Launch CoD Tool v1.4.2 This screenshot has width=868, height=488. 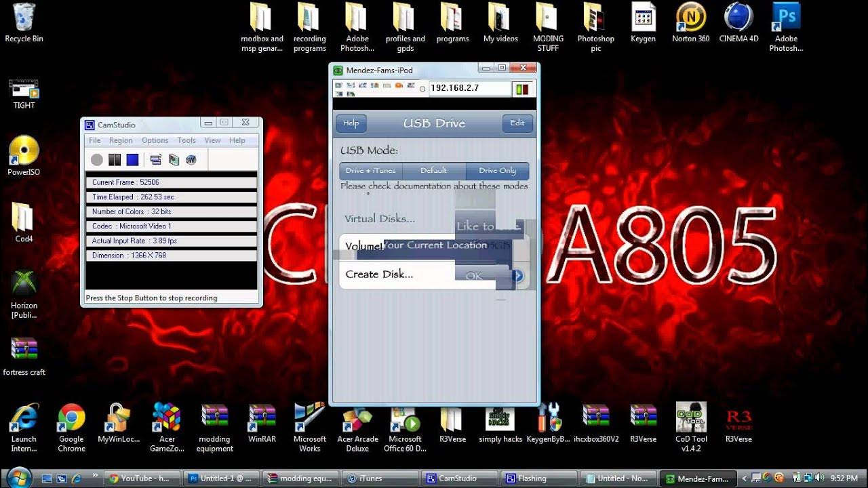coord(691,428)
